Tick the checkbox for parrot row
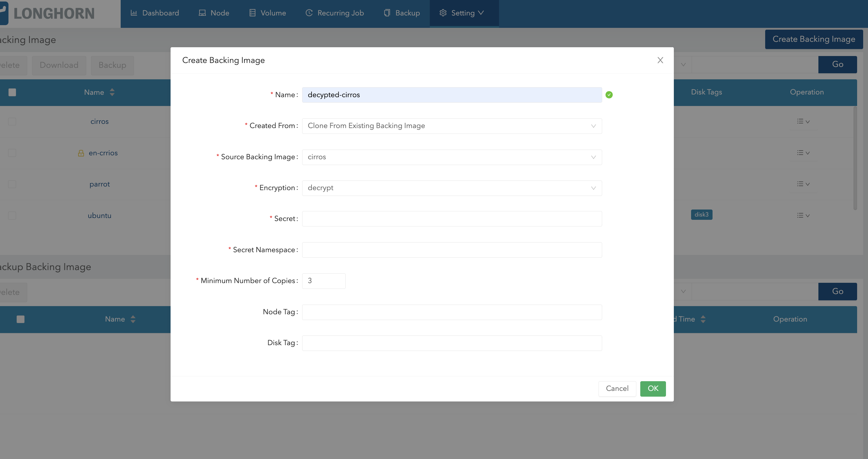The height and width of the screenshot is (459, 868). click(12, 184)
